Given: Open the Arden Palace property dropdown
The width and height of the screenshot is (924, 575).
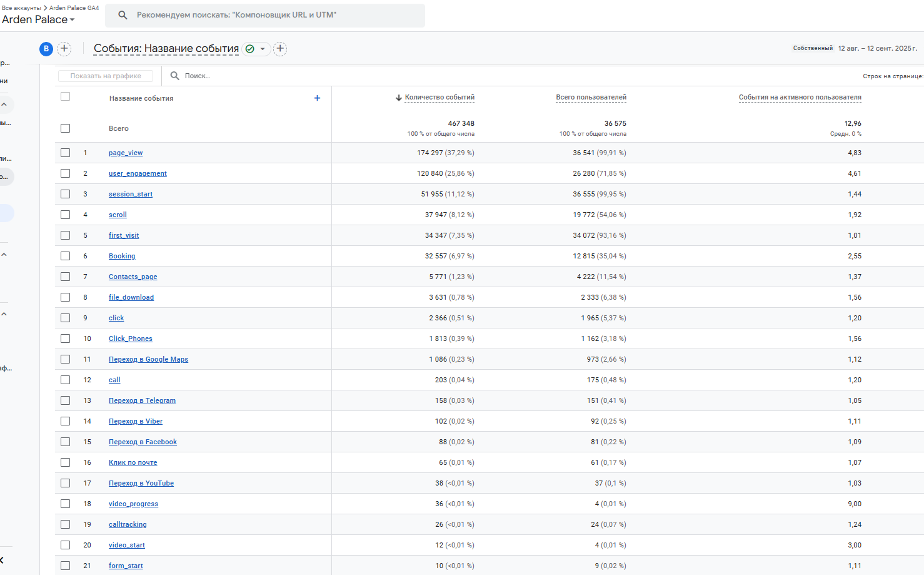Looking at the screenshot, I should [38, 19].
